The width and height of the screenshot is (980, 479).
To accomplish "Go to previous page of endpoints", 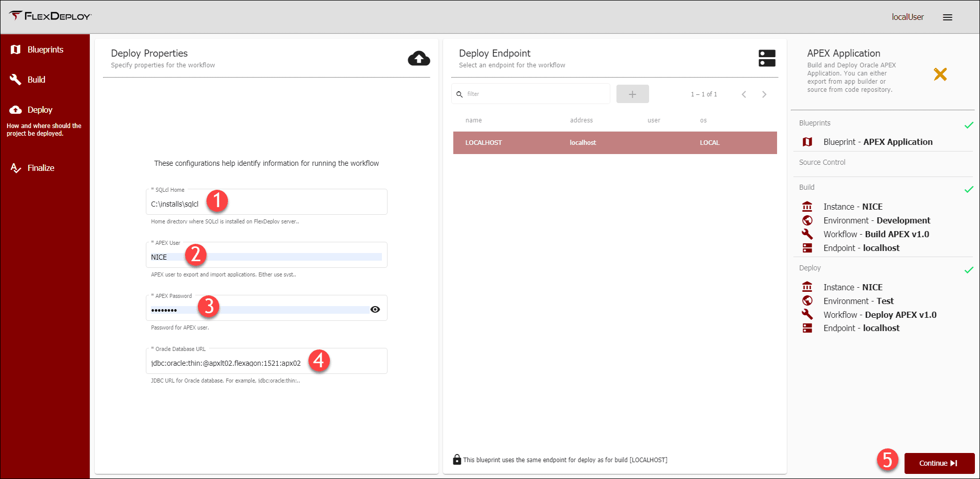I will pos(744,94).
